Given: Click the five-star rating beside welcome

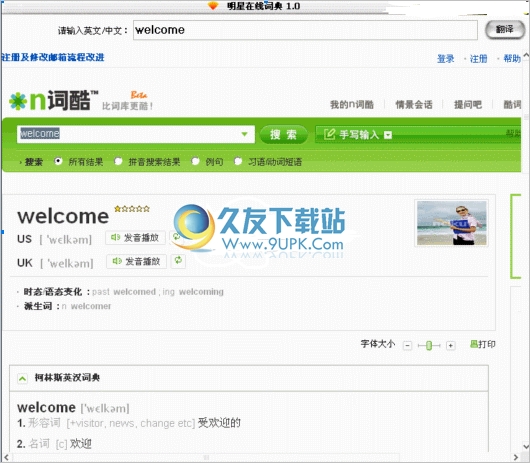Looking at the screenshot, I should 132,209.
